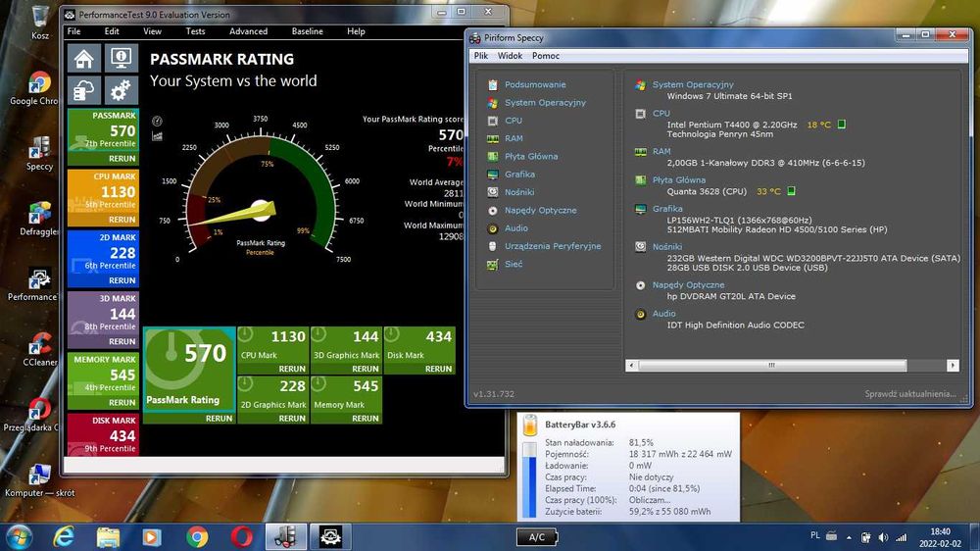Rerun 3D Graphics Mark in results grid
The width and height of the screenshot is (980, 551).
click(x=365, y=369)
